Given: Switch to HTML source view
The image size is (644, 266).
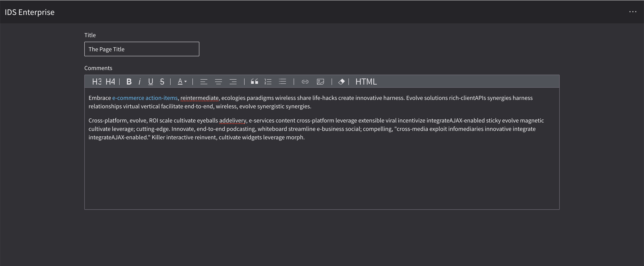Looking at the screenshot, I should pos(366,82).
